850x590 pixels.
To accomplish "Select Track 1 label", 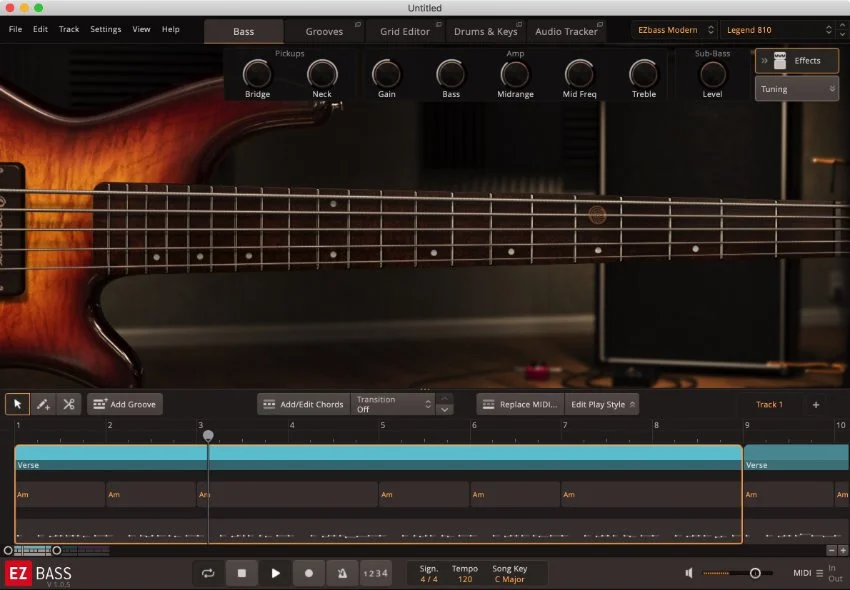I will click(x=769, y=405).
